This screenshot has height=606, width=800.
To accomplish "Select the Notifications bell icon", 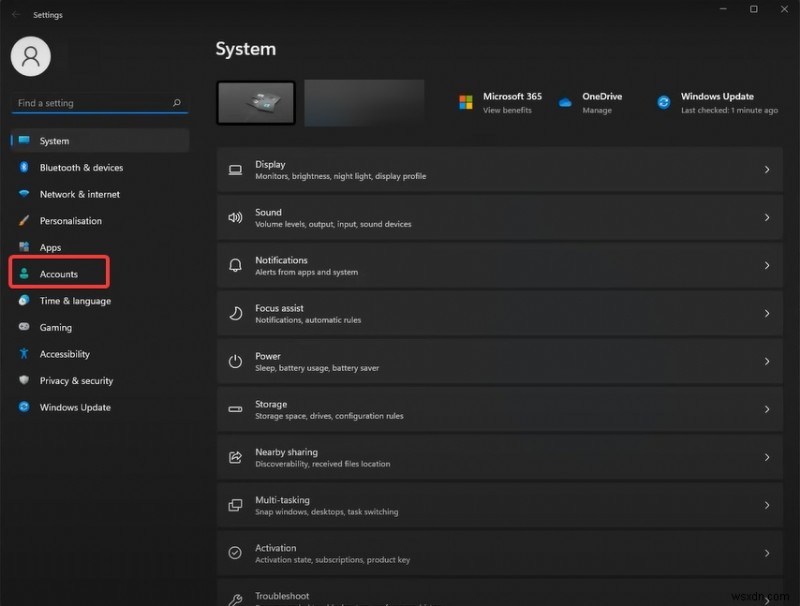I will click(236, 265).
